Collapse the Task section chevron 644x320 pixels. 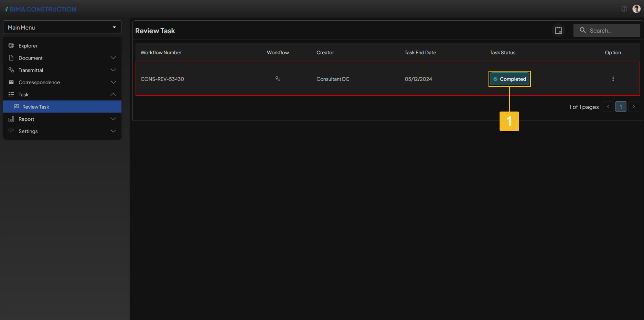click(113, 95)
